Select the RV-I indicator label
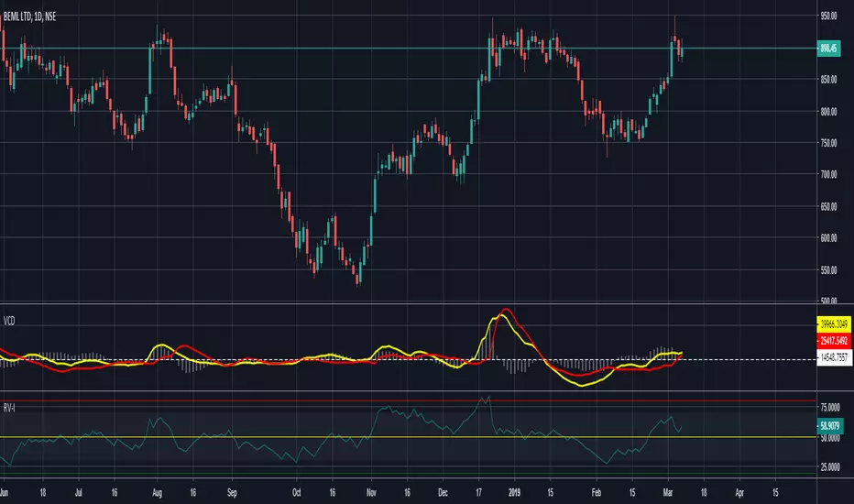Image resolution: width=854 pixels, height=504 pixels. (9, 408)
